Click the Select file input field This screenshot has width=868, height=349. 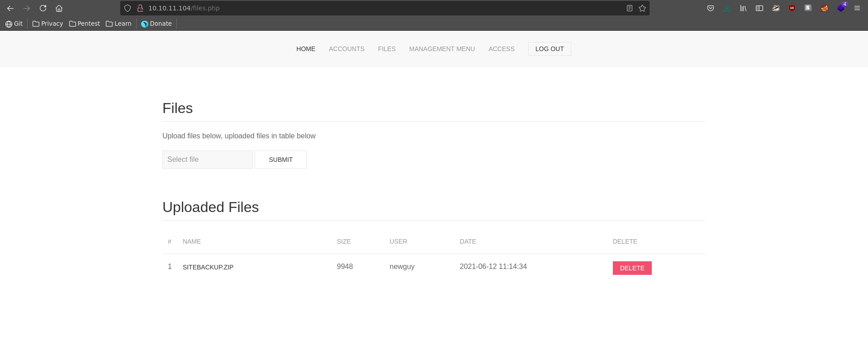pyautogui.click(x=207, y=160)
